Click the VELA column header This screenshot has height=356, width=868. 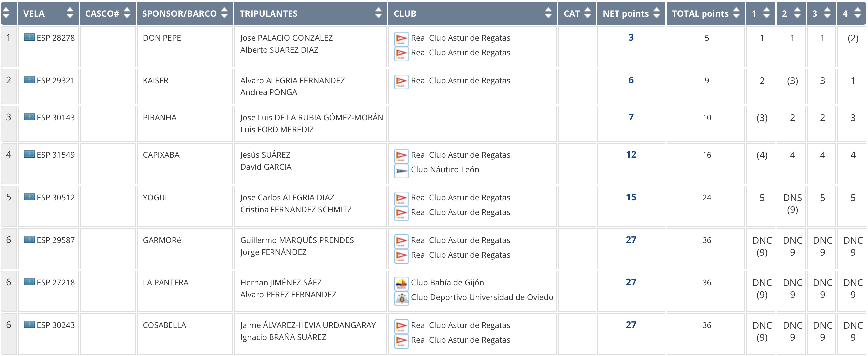[48, 13]
